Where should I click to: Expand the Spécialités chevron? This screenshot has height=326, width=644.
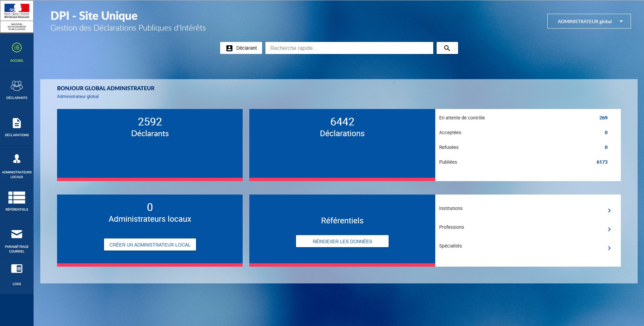click(609, 248)
